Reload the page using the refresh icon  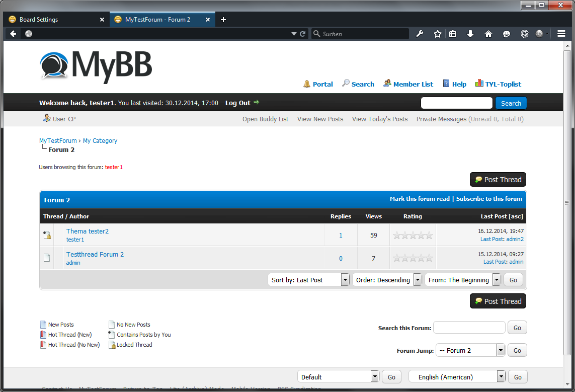(303, 34)
